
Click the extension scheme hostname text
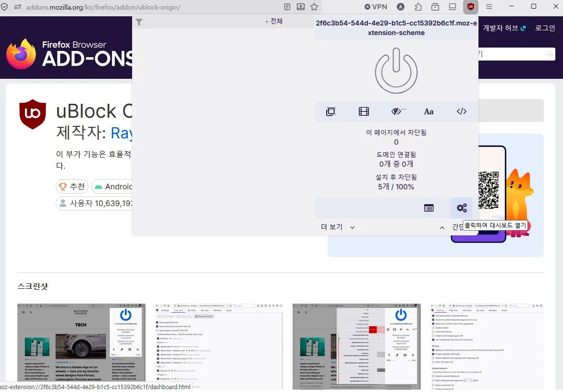(396, 28)
